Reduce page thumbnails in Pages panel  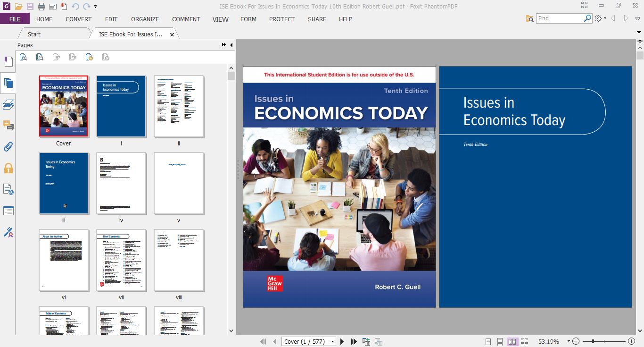pos(40,57)
